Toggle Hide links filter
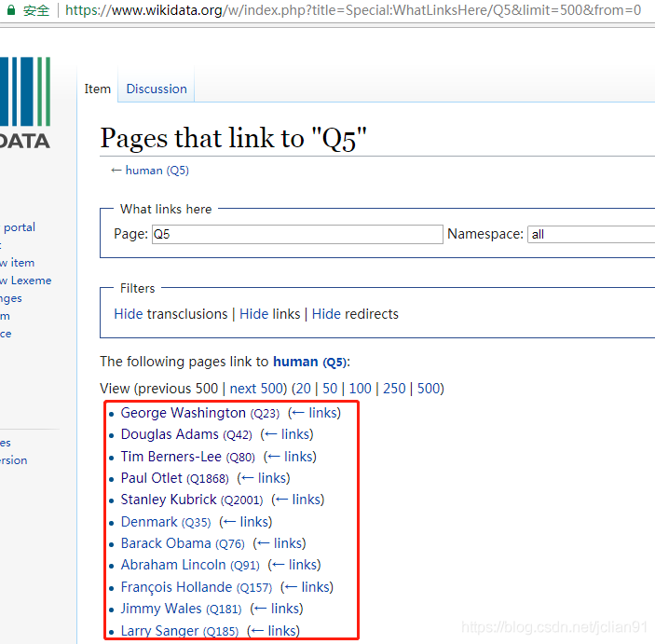This screenshot has height=644, width=655. (269, 314)
